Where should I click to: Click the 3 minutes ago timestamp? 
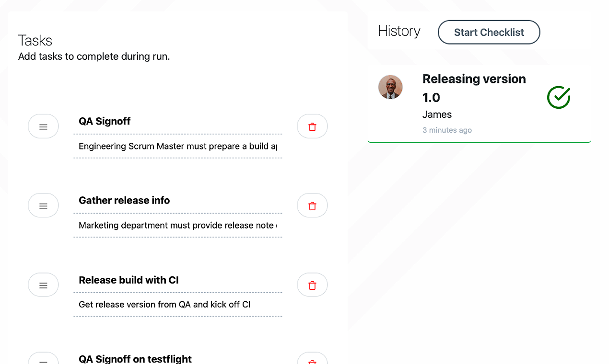447,130
